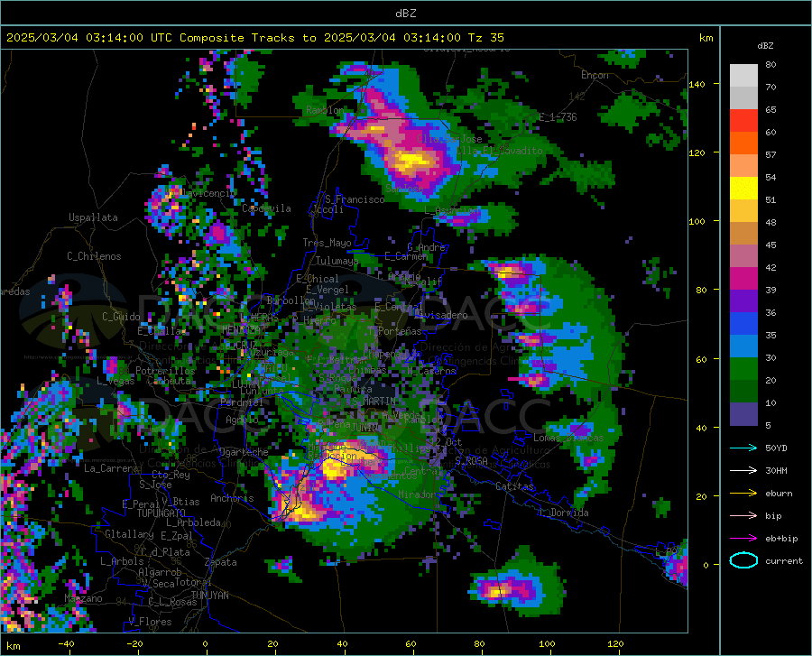
Task: Click the TUNUYAN place label
Action: (209, 596)
